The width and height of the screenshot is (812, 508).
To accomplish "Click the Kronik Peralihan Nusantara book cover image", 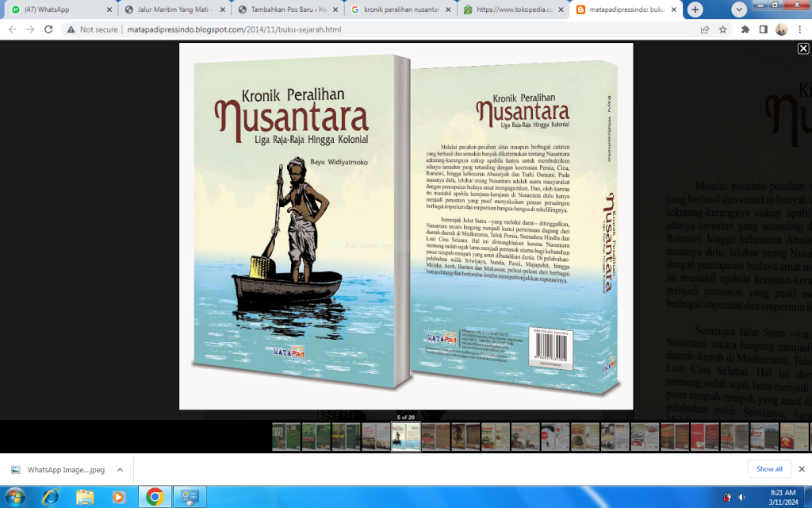I will (406, 226).
